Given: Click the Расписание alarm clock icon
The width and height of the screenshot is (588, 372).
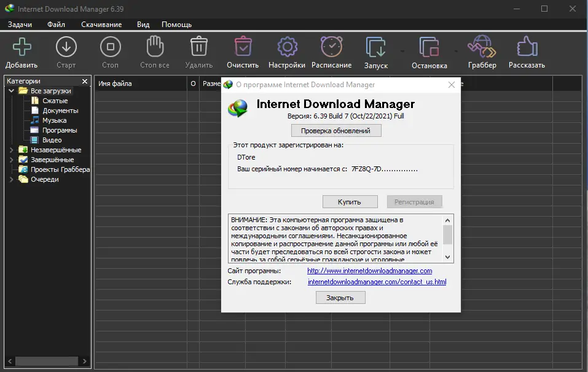Looking at the screenshot, I should pyautogui.click(x=331, y=47).
